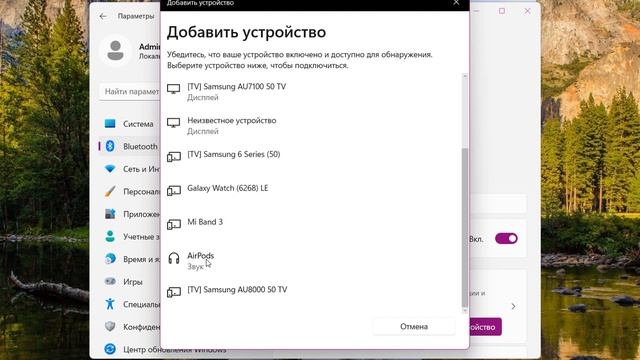Select [TV] Samsung AU8000 50 TV

click(312, 291)
